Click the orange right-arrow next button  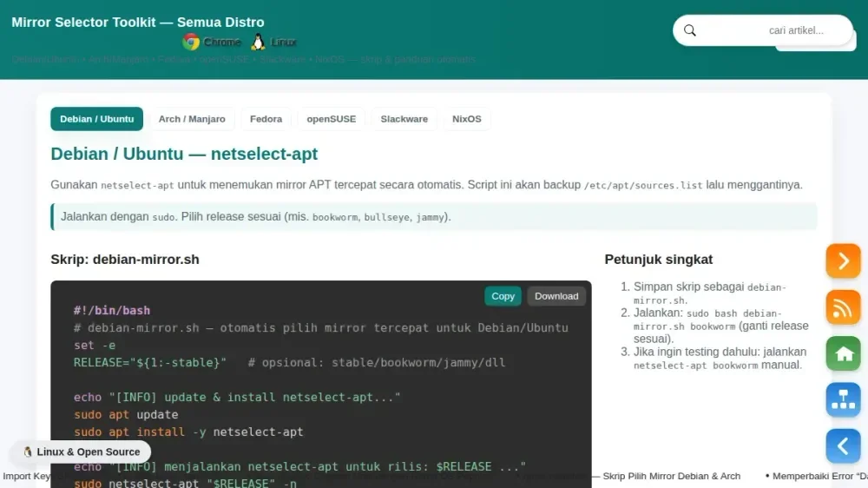pyautogui.click(x=843, y=260)
